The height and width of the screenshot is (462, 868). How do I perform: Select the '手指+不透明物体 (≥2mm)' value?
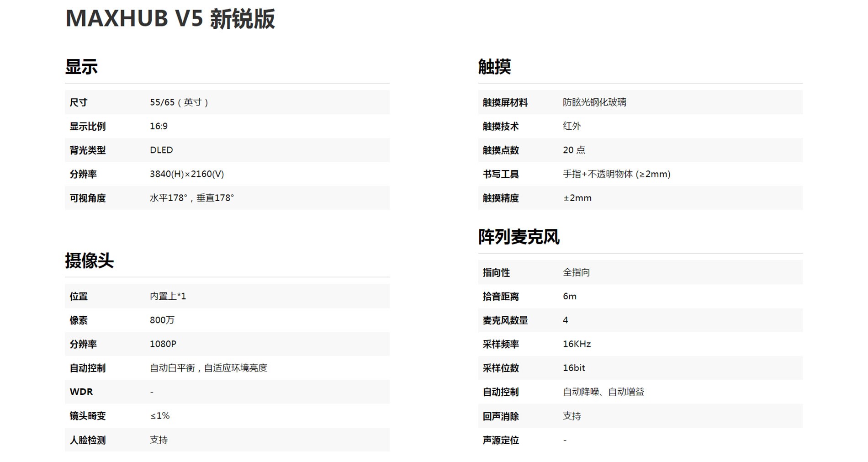click(617, 174)
